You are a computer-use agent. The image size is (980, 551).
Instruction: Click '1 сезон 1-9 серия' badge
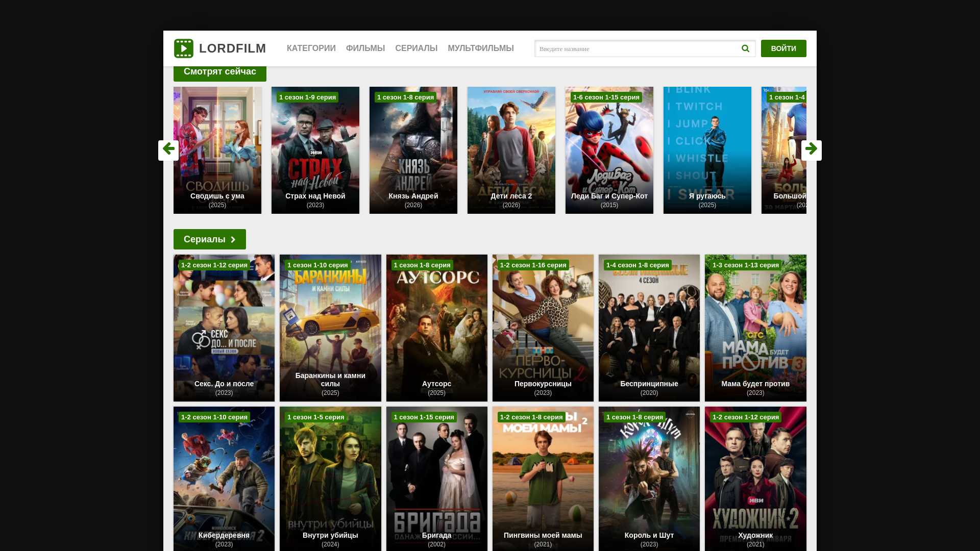pyautogui.click(x=308, y=97)
